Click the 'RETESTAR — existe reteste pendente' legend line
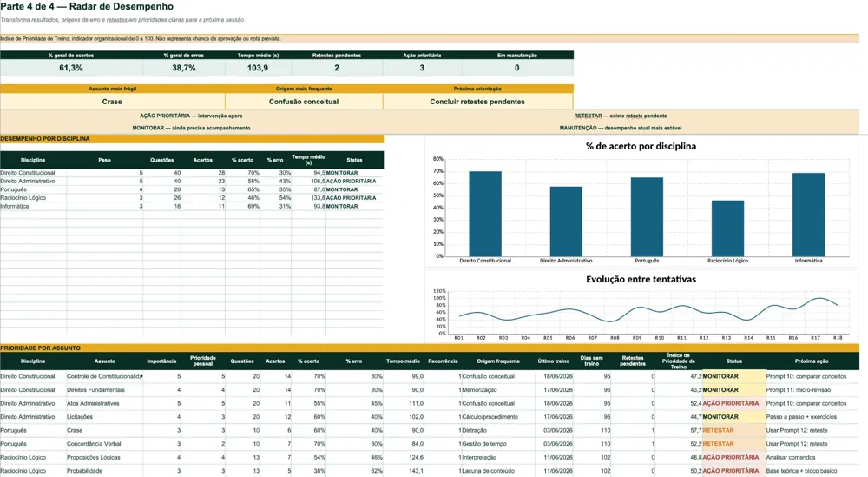This screenshot has width=868, height=477. coord(620,116)
